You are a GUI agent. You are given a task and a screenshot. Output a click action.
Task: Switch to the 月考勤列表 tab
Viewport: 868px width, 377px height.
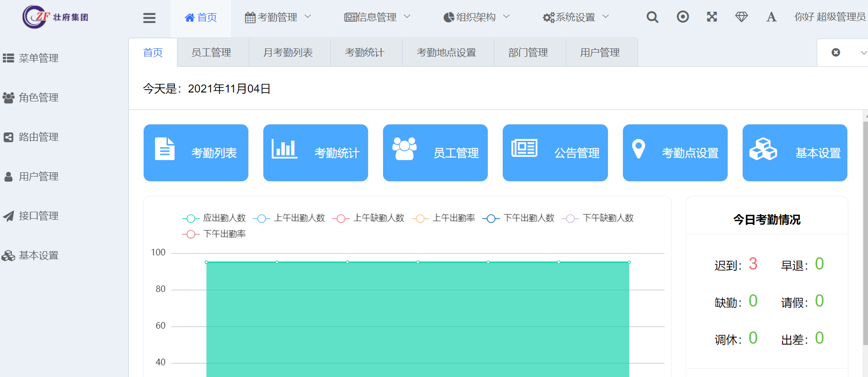coord(288,53)
